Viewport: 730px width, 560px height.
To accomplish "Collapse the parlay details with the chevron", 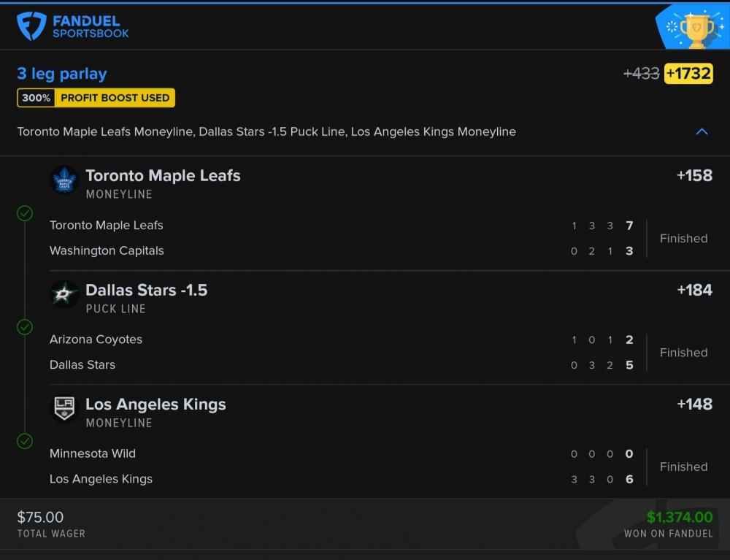I will [702, 132].
